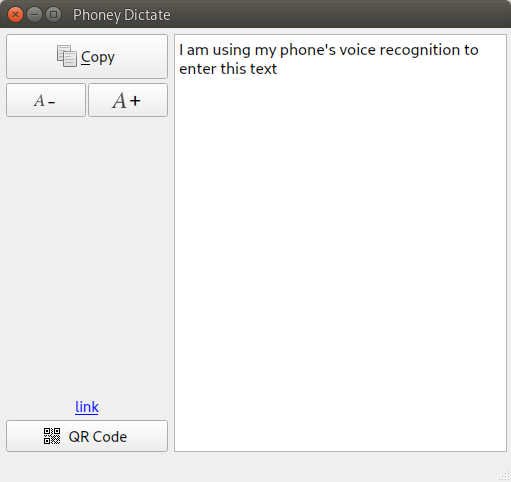Open the blue 'link' hyperlink
511x482 pixels.
[x=87, y=407]
